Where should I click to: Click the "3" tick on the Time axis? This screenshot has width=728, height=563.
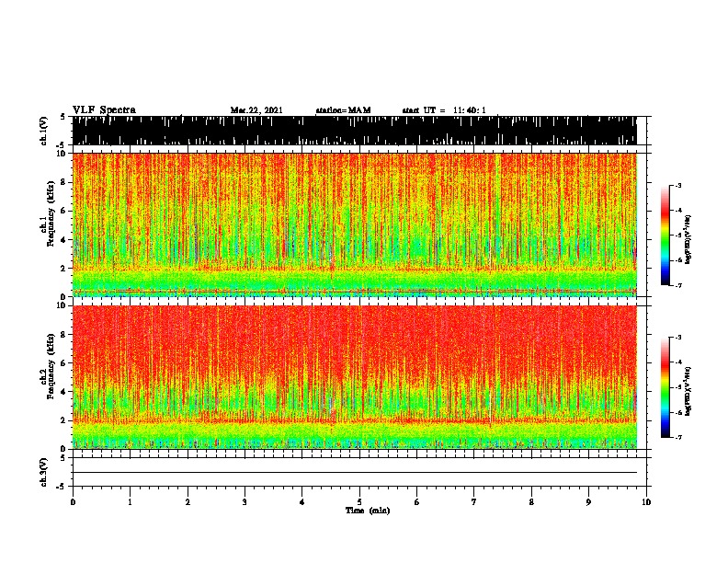245,502
